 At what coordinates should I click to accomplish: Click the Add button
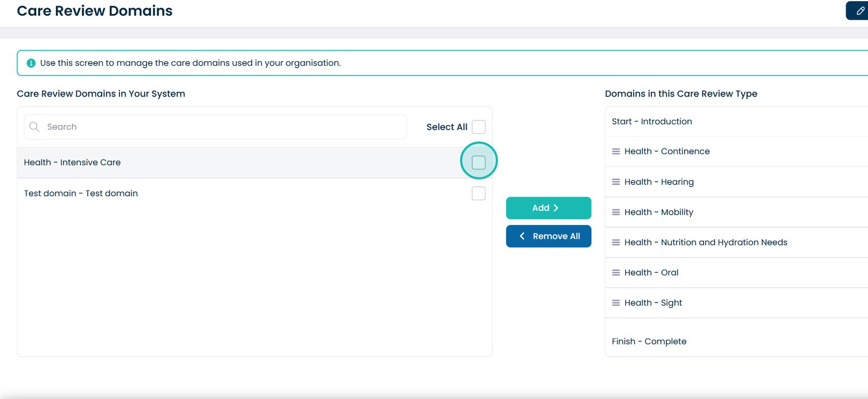pyautogui.click(x=548, y=208)
